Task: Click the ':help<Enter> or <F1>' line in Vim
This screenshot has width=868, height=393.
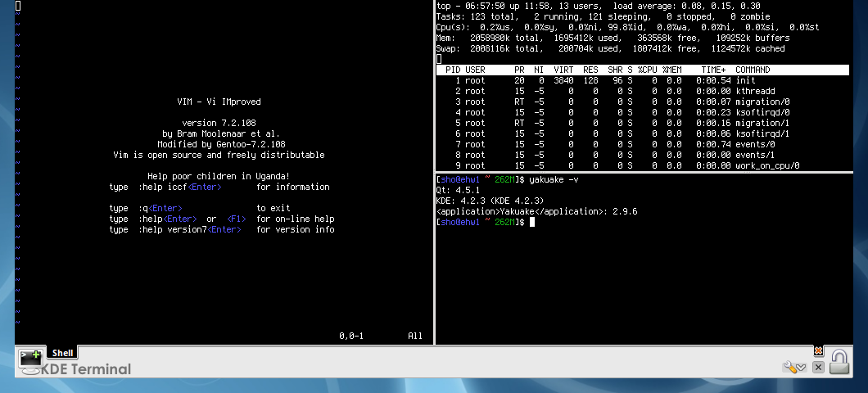Action: [x=222, y=219]
